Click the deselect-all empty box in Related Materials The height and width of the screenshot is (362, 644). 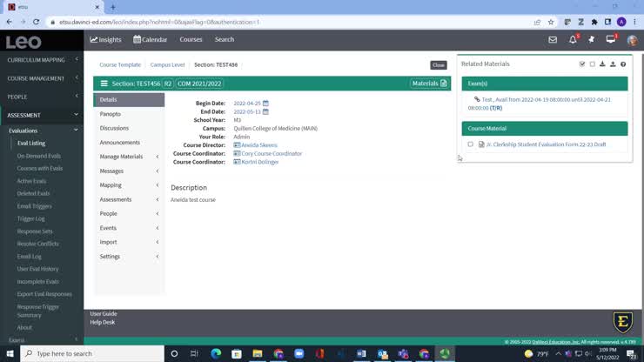tap(593, 64)
